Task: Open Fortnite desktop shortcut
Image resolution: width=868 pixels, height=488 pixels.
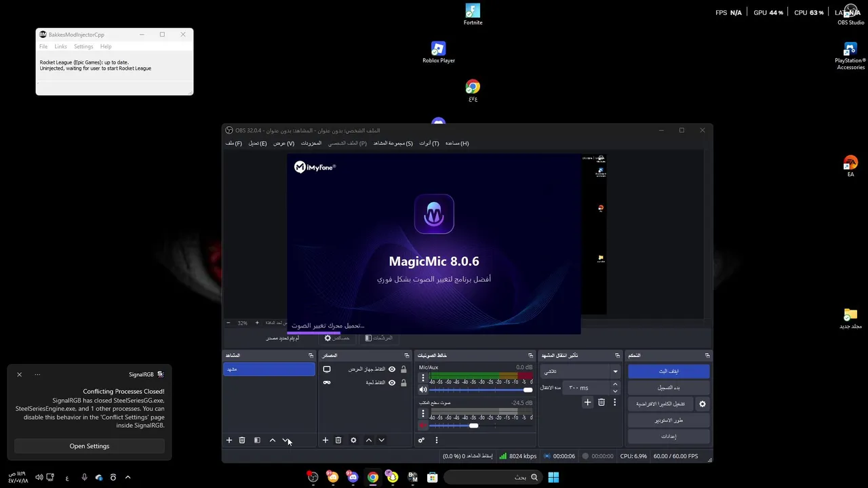Action: click(x=473, y=14)
